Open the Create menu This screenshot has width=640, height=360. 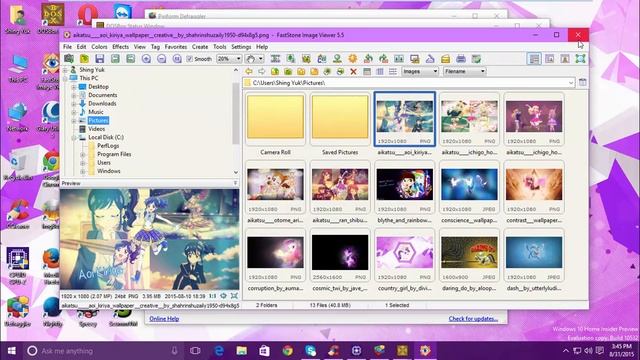click(200, 47)
